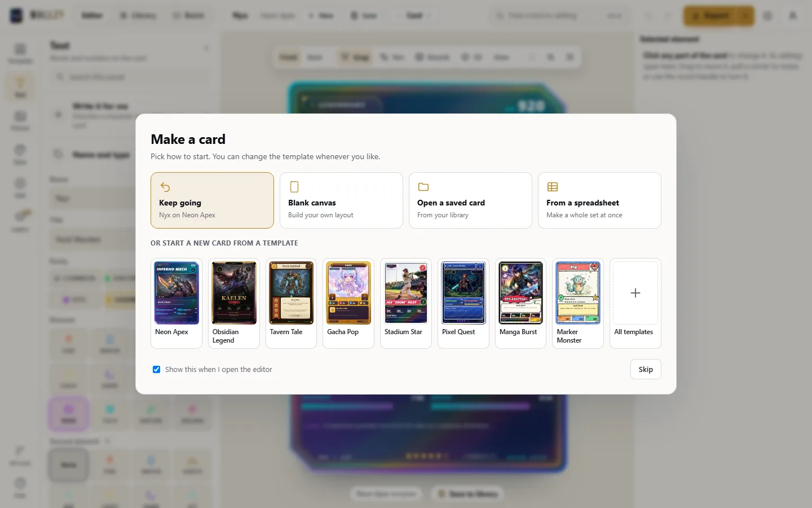The width and height of the screenshot is (812, 508).
Task: Click the 'OR START A NEW CARD FROM A TEMPLATE' label
Action: (x=224, y=243)
